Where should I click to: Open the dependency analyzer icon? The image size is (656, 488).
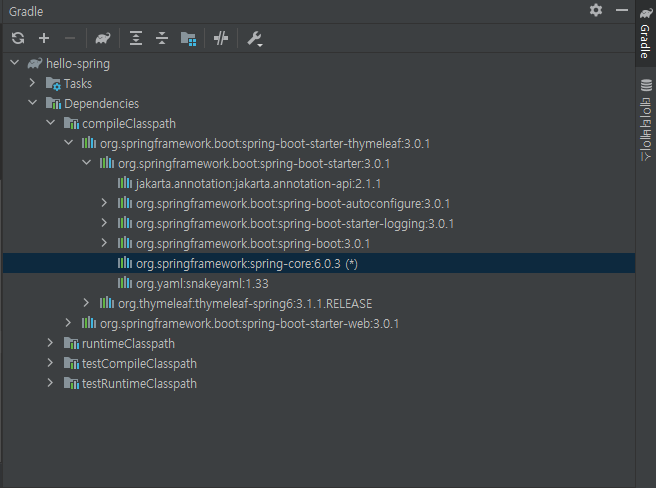click(x=188, y=39)
